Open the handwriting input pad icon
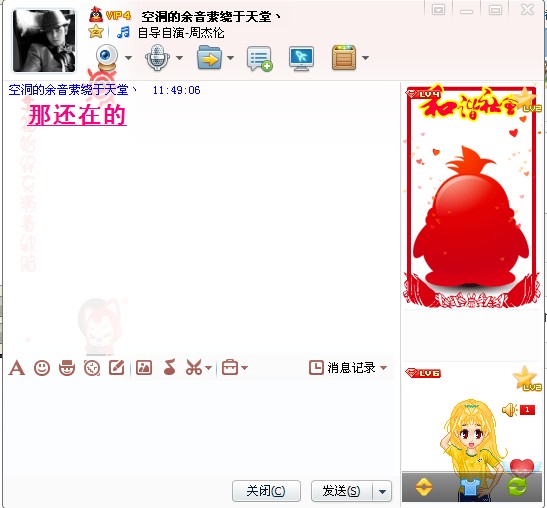547x508 pixels. pos(117,367)
